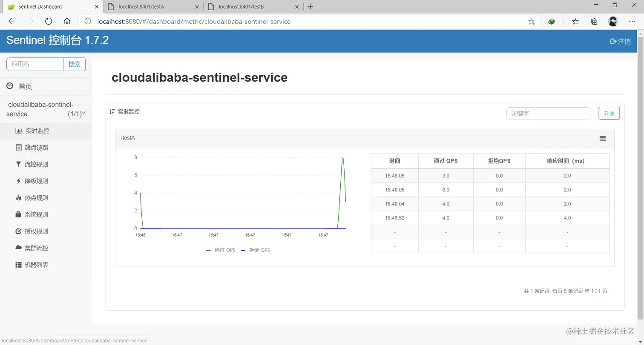The height and width of the screenshot is (345, 644).
Task: Click the address bar URL
Action: click(194, 21)
